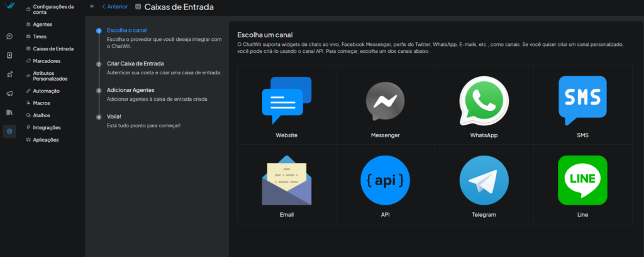Viewport: 644px width, 257px height.
Task: Select the API channel icon
Action: pos(385,181)
